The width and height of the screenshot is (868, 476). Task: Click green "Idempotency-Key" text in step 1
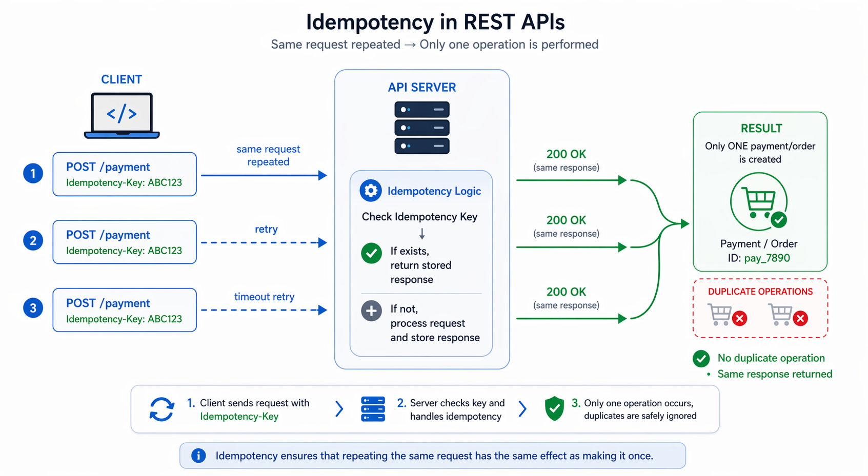239,417
